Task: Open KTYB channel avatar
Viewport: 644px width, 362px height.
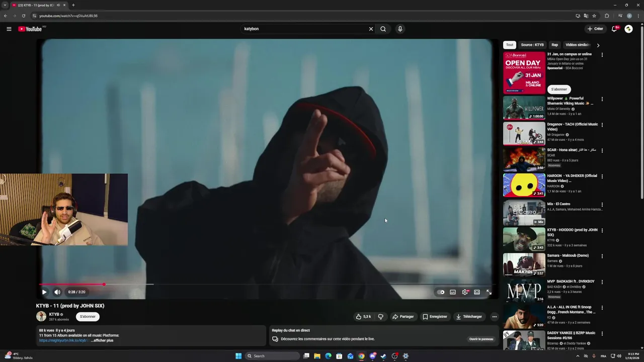Action: click(41, 316)
